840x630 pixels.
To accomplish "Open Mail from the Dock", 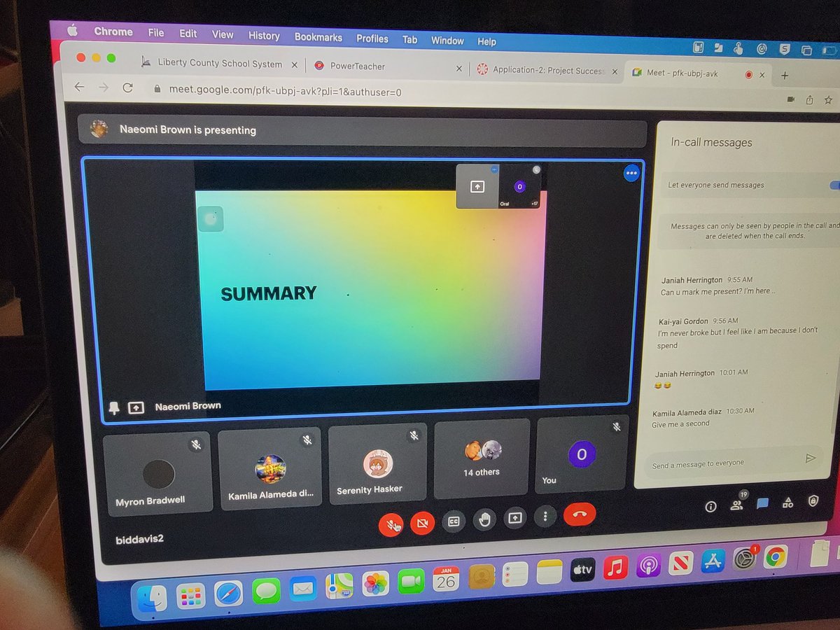I will coord(303,589).
